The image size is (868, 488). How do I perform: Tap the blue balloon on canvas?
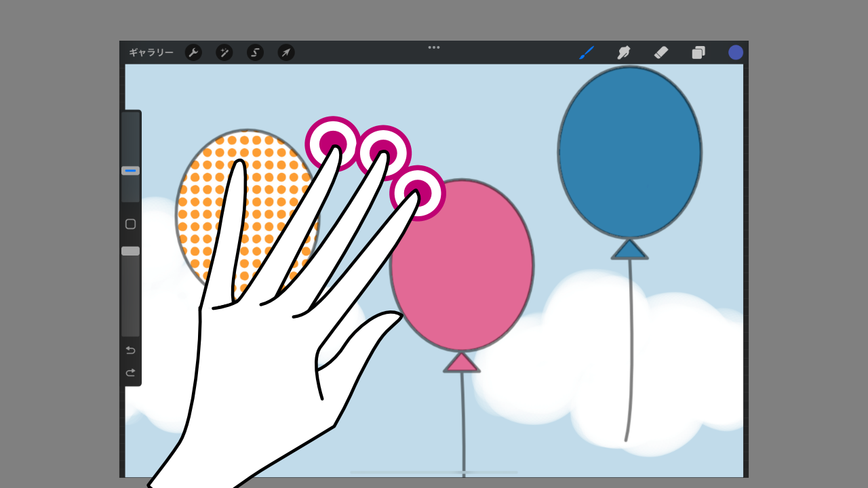click(x=629, y=152)
